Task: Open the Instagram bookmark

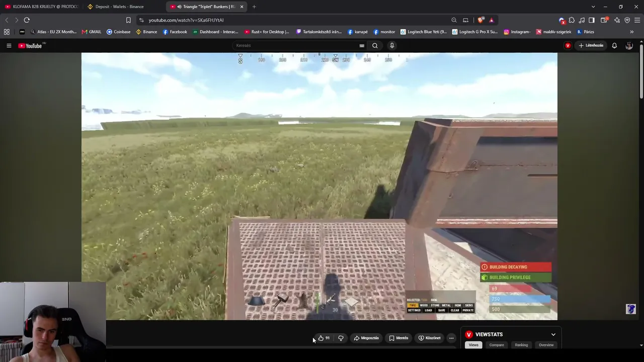Action: (x=517, y=32)
